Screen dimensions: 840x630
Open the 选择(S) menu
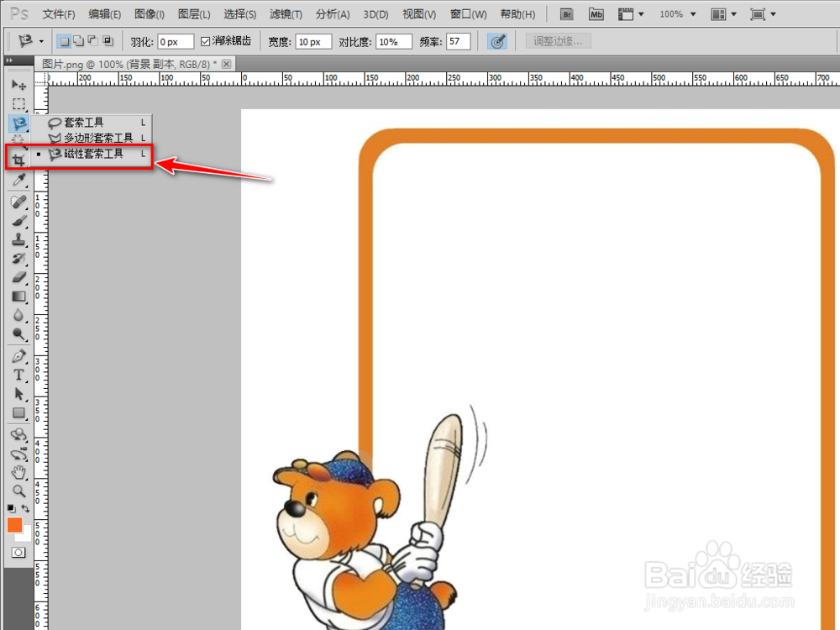pyautogui.click(x=239, y=14)
